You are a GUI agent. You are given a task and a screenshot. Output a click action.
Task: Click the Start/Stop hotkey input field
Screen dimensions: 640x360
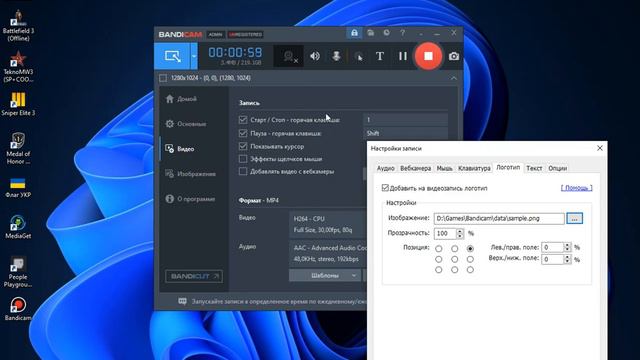405,120
